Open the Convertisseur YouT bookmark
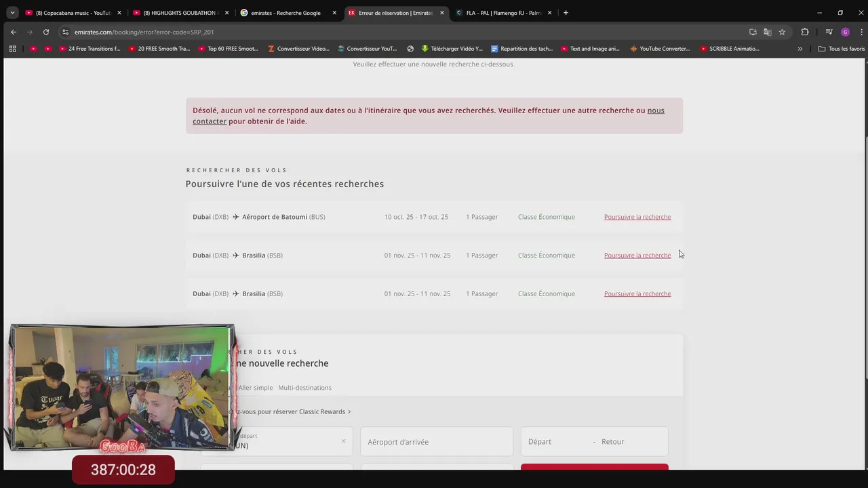868x488 pixels. tap(367, 49)
